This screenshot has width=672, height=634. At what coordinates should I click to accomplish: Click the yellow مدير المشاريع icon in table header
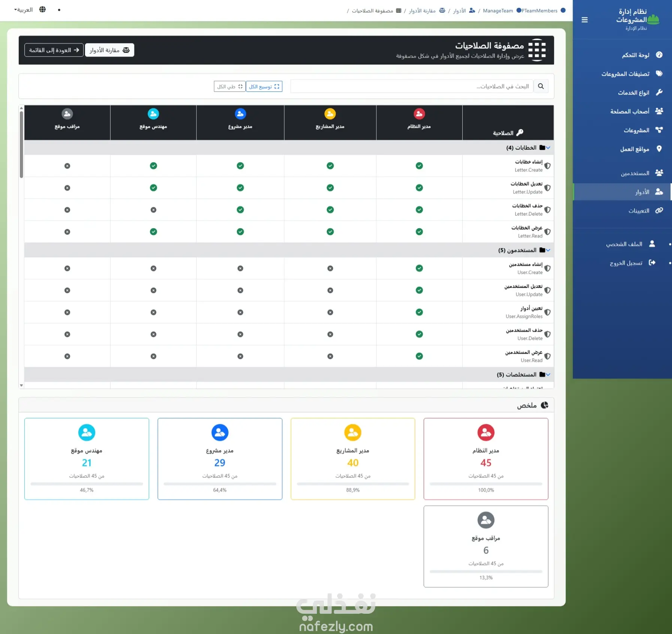330,114
